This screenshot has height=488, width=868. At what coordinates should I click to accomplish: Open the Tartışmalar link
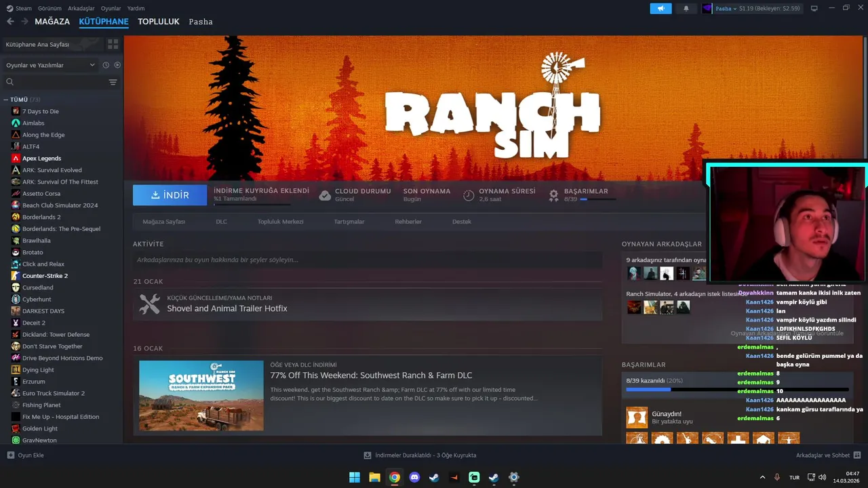(x=349, y=222)
